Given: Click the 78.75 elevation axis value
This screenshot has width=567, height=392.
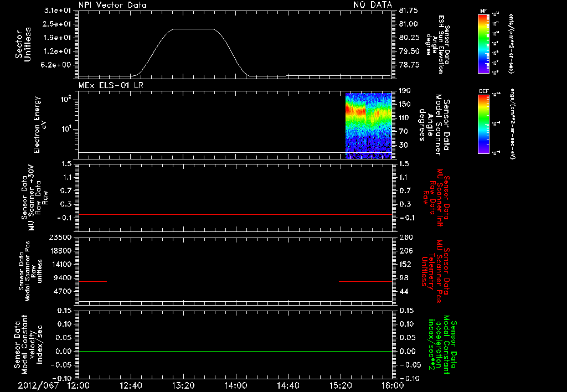Looking at the screenshot, I should [x=409, y=65].
